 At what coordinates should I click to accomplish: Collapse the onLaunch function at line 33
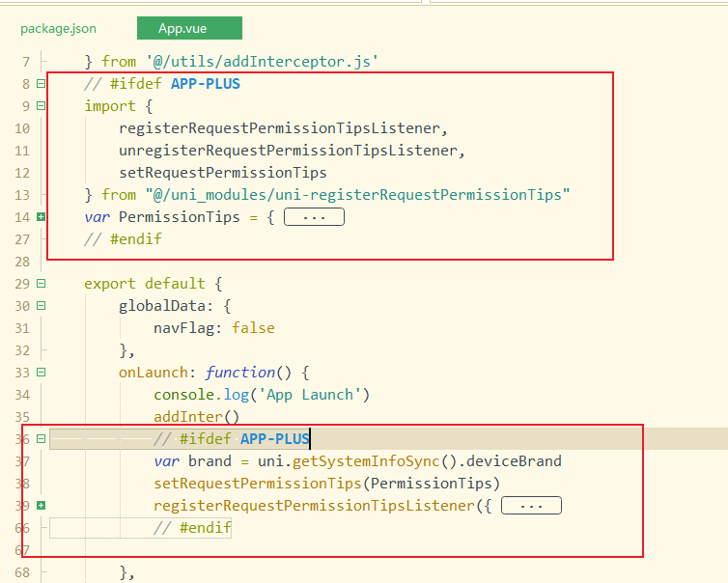(41, 373)
